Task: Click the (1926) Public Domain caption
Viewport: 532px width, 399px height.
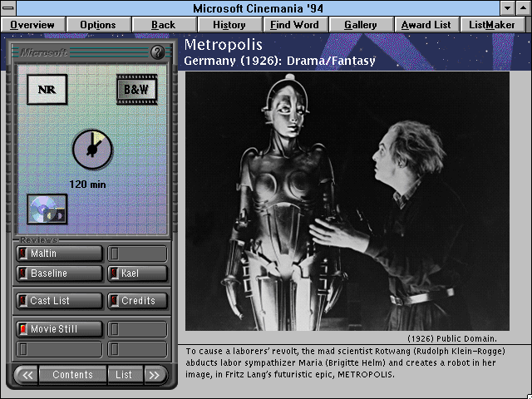Action: coord(452,338)
